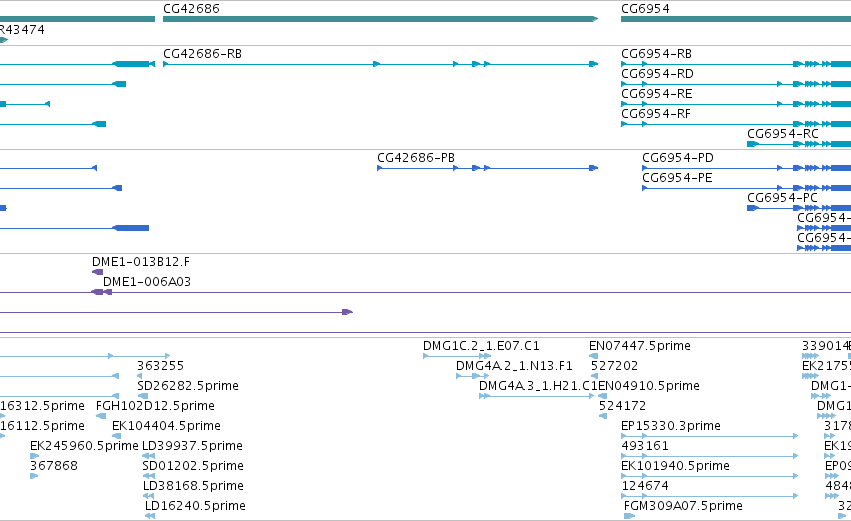851x521 pixels.
Task: Click the LD39937.5prime EST label
Action: pyautogui.click(x=192, y=446)
